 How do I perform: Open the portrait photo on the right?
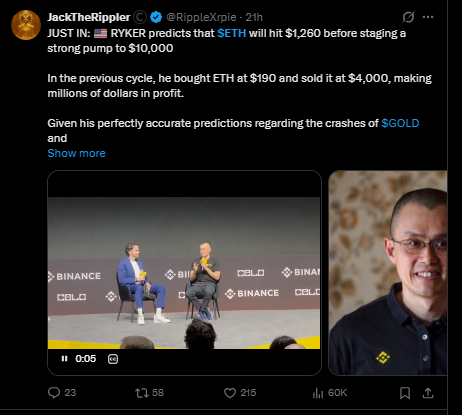tap(388, 273)
